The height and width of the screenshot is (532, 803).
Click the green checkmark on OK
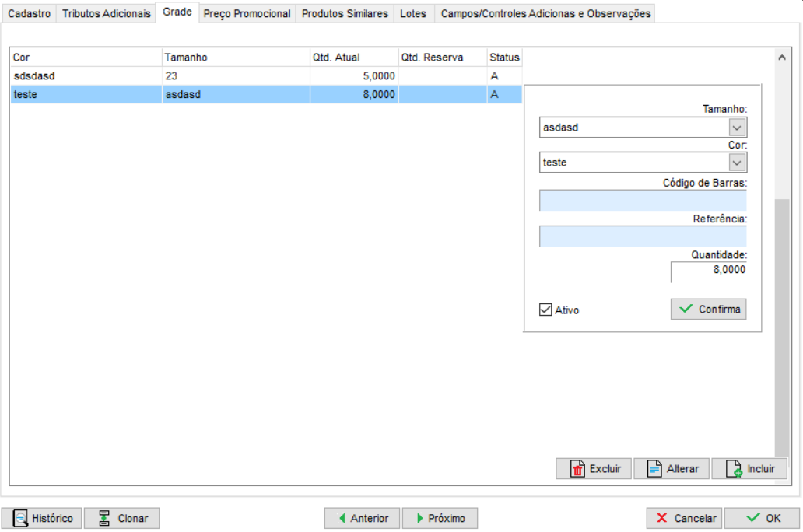coord(753,518)
